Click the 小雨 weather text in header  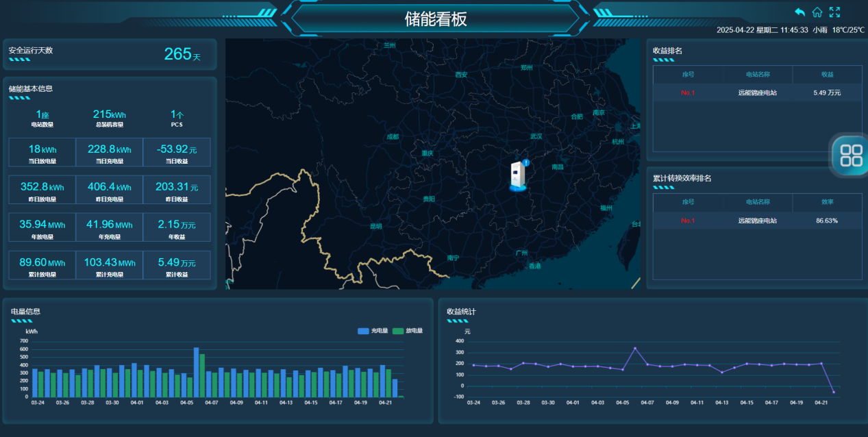[820, 30]
